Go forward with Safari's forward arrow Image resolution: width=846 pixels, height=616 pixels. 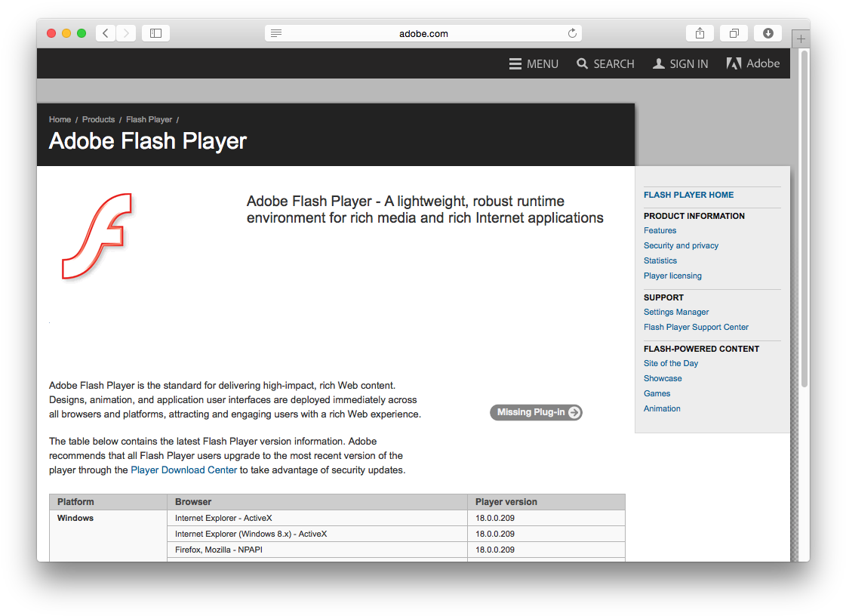coord(126,33)
